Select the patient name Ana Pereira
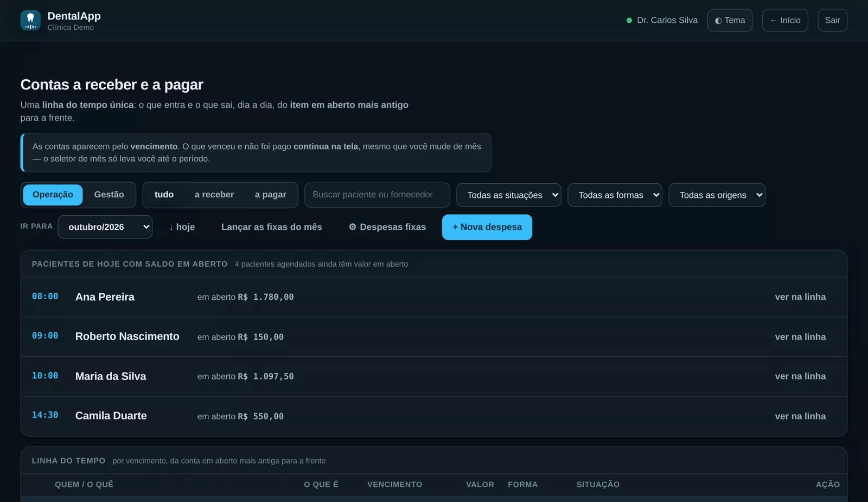This screenshot has height=502, width=868. point(105,297)
